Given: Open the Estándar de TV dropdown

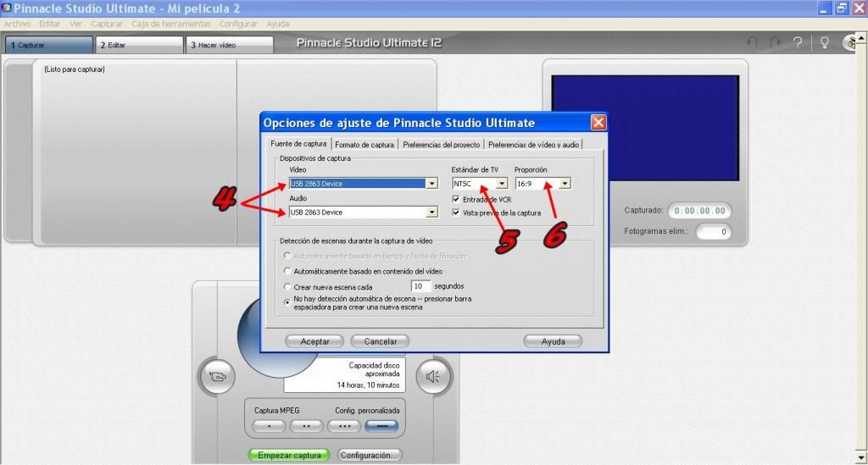Looking at the screenshot, I should 501,184.
